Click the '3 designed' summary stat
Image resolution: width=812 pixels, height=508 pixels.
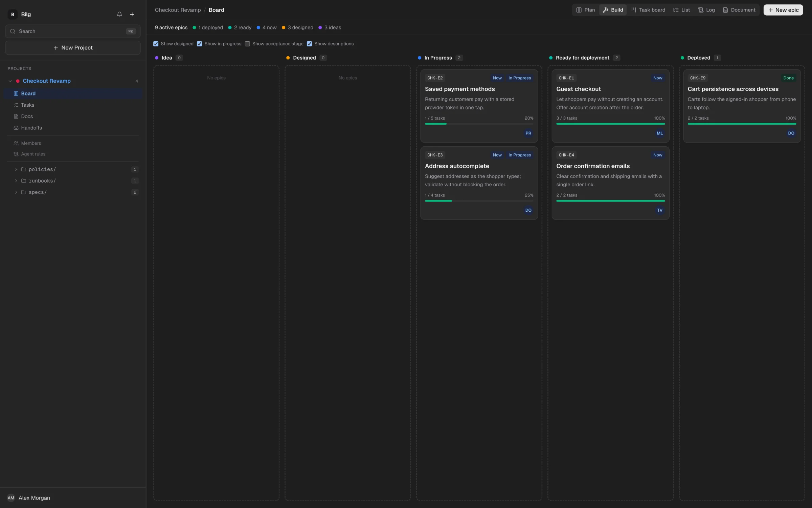[x=297, y=27]
